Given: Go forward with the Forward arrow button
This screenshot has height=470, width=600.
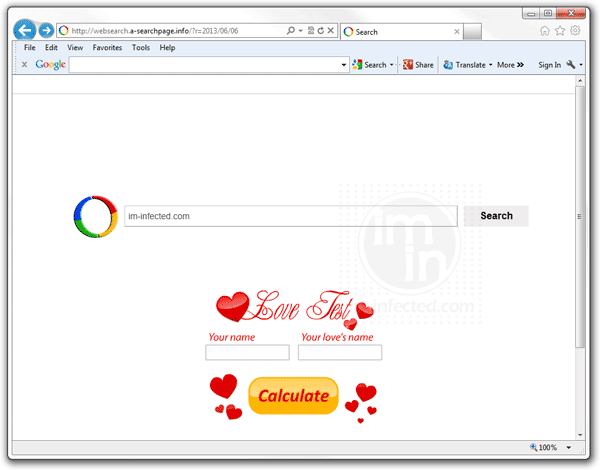Looking at the screenshot, I should 46,30.
